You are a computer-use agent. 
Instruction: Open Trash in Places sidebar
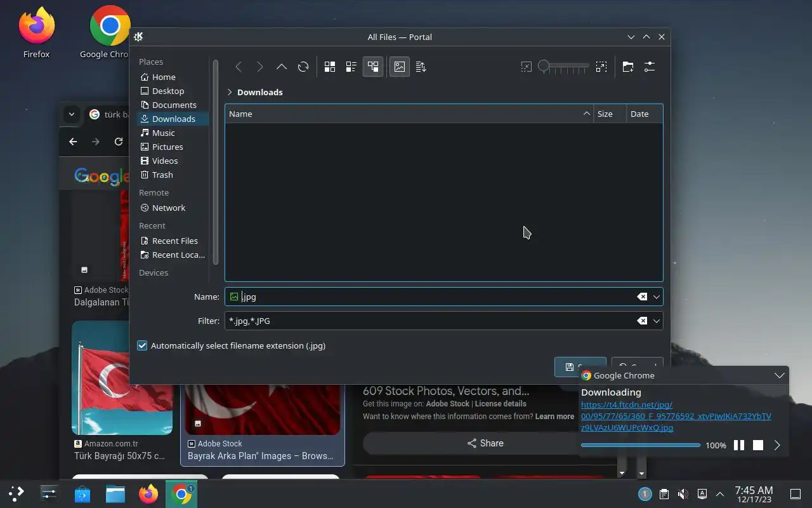pyautogui.click(x=173, y=175)
